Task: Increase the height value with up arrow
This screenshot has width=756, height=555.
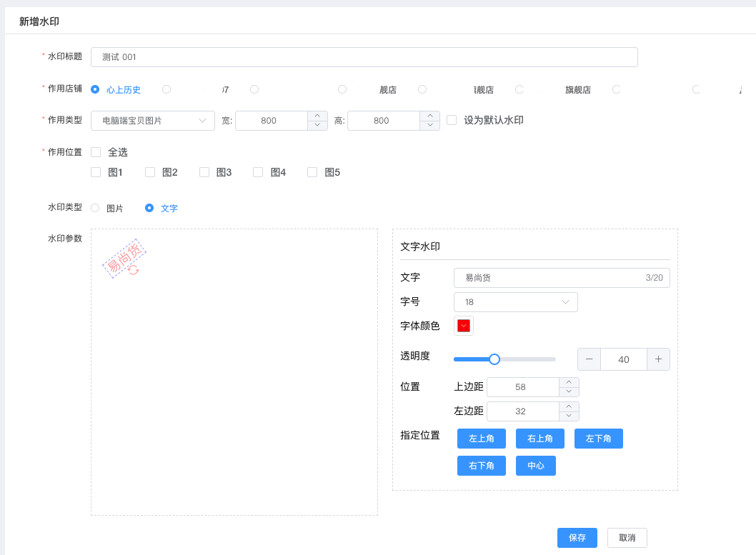Action: (429, 116)
